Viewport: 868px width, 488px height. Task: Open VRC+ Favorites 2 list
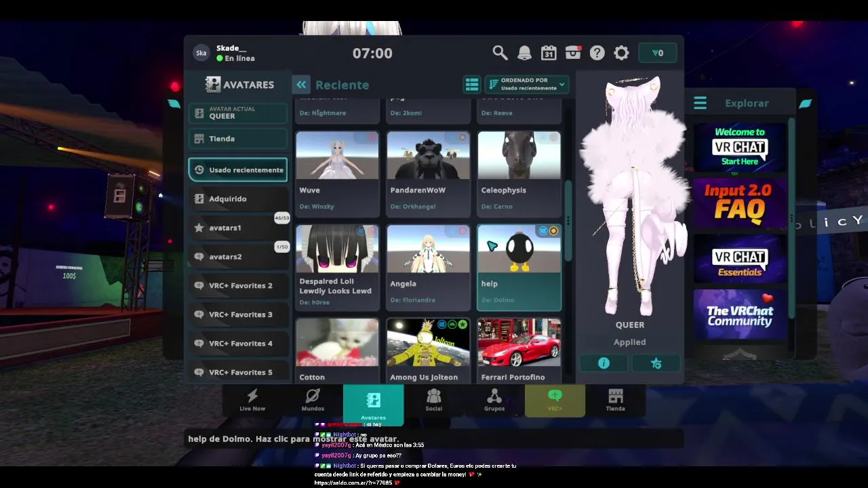pyautogui.click(x=238, y=285)
